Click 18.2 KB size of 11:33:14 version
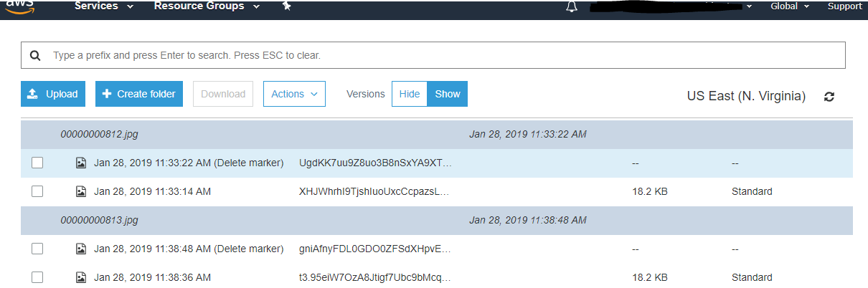The image size is (868, 288). [650, 191]
